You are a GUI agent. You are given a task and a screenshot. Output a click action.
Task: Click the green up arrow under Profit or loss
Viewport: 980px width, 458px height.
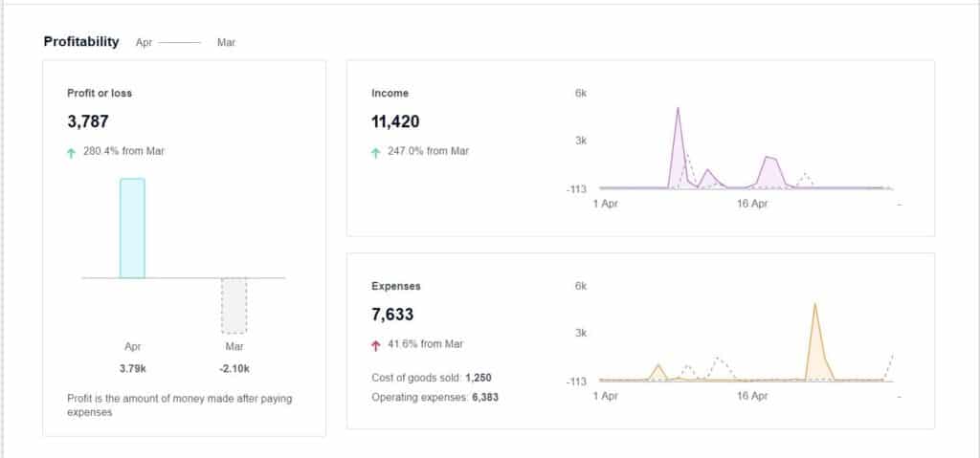coord(72,151)
